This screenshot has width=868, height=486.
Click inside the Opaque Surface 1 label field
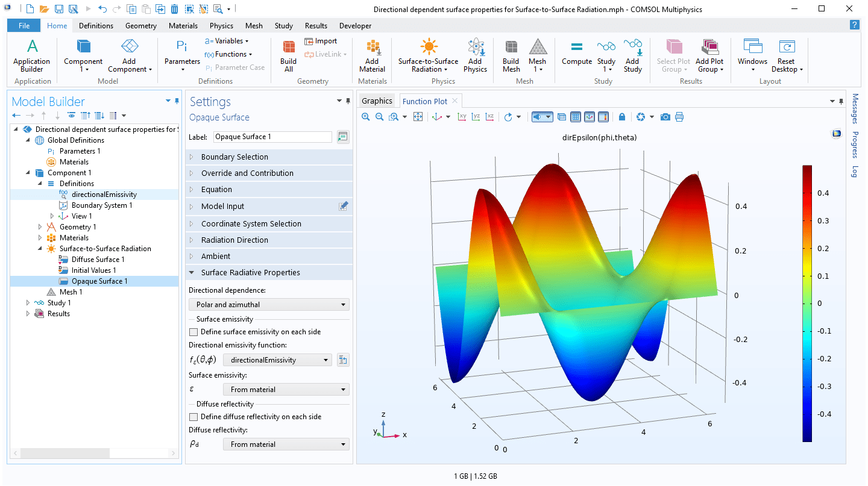pos(272,137)
